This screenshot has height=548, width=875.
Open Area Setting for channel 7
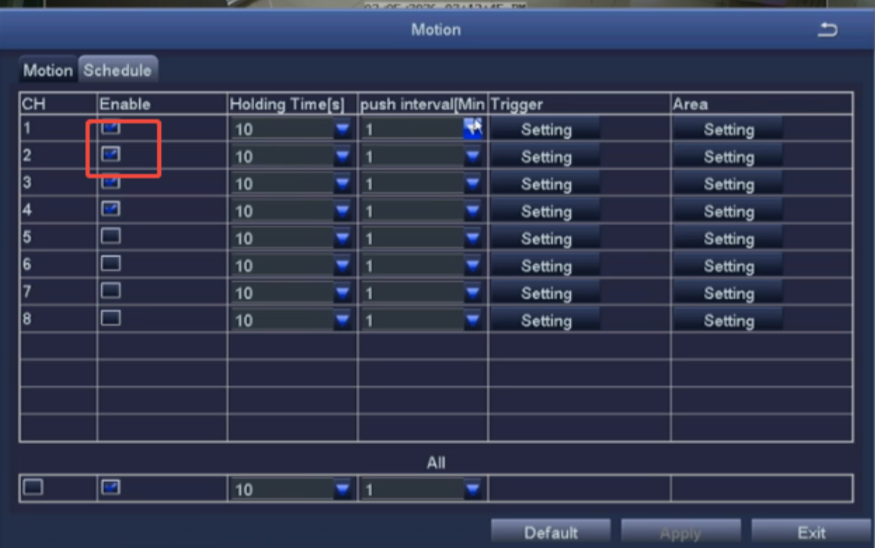point(727,294)
